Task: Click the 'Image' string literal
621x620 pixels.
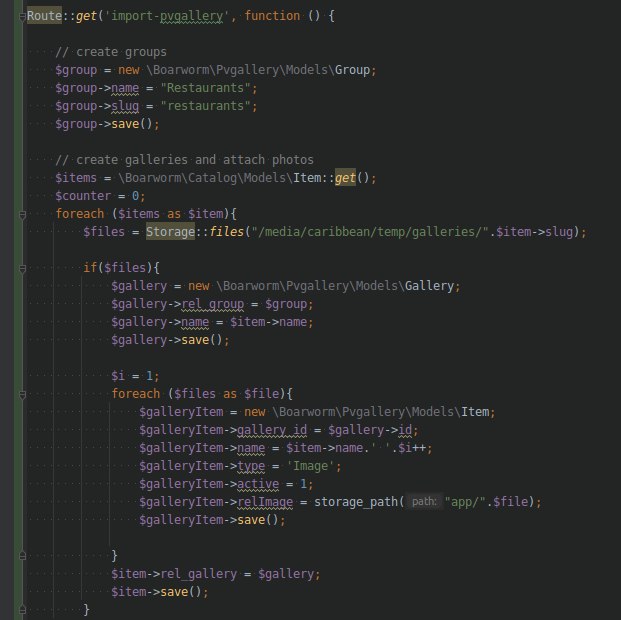Action: [x=310, y=466]
